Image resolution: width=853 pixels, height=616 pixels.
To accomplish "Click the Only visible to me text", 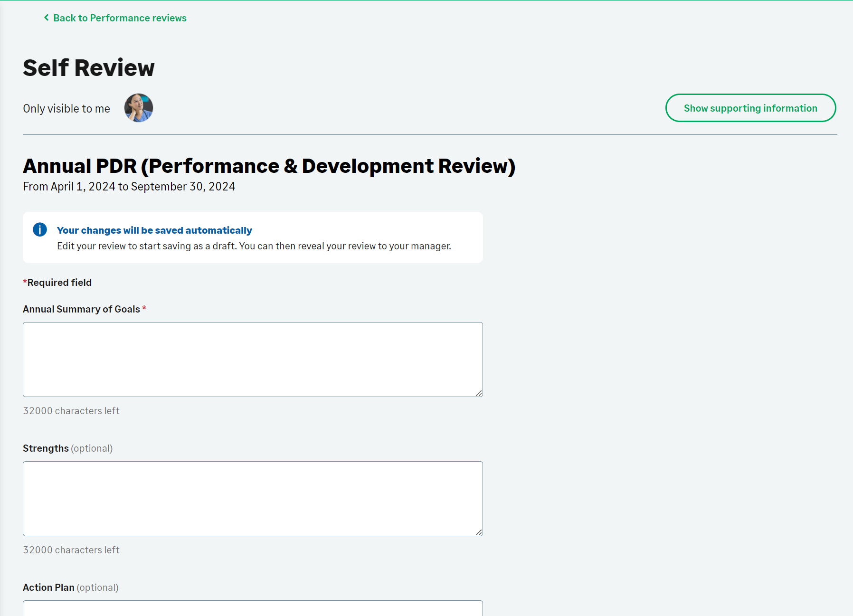I will coord(66,109).
